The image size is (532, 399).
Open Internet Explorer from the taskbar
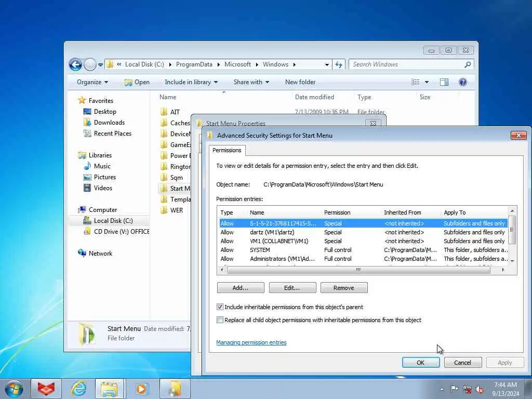(x=78, y=389)
